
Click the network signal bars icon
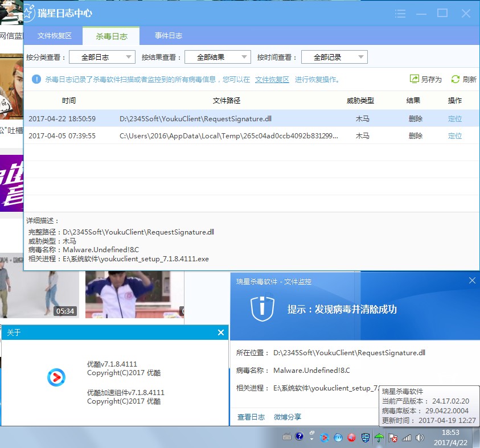click(x=407, y=438)
